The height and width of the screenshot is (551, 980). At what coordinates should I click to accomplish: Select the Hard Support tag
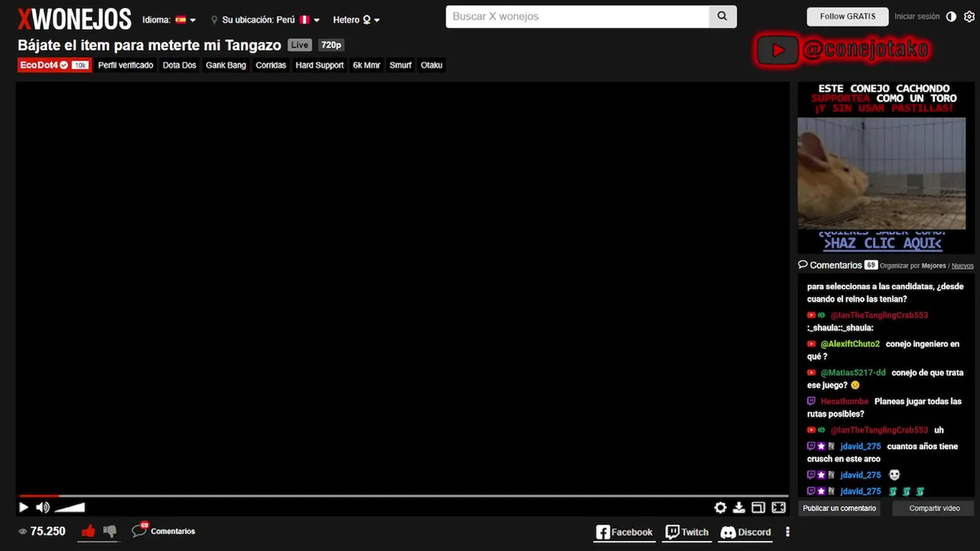319,65
